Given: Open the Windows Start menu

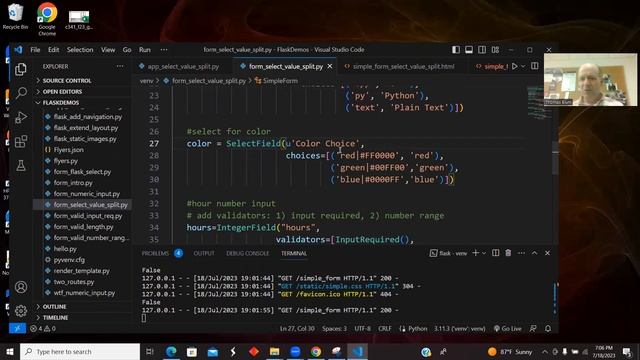Looking at the screenshot, I should pyautogui.click(x=9, y=351).
